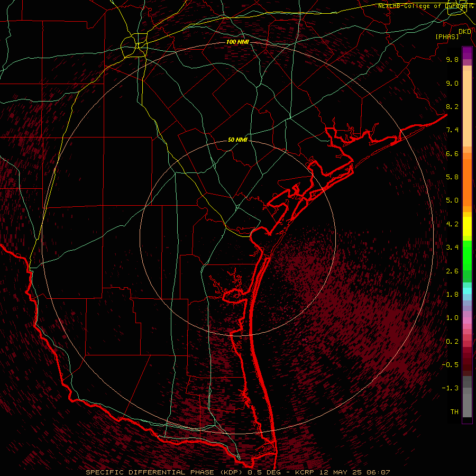Click the 50 NMI range ring label
This screenshot has height=476, width=476.
coord(237,140)
